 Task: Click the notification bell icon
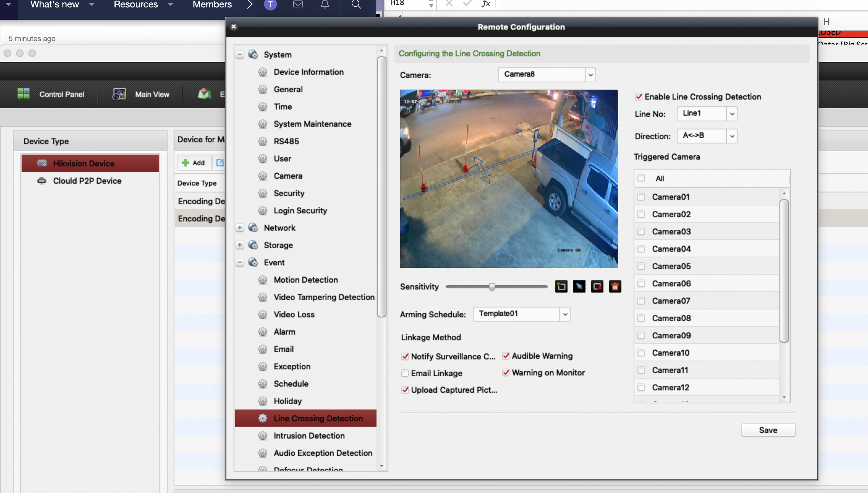(325, 4)
